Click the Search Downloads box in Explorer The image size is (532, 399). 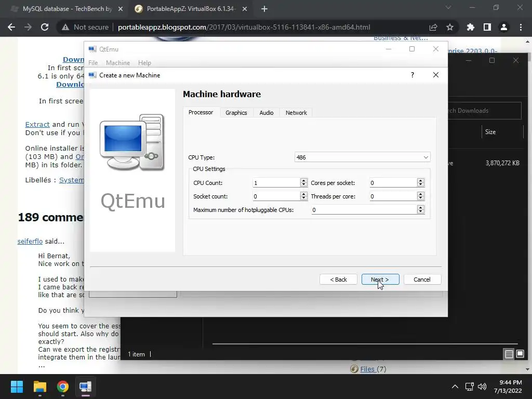(x=485, y=111)
